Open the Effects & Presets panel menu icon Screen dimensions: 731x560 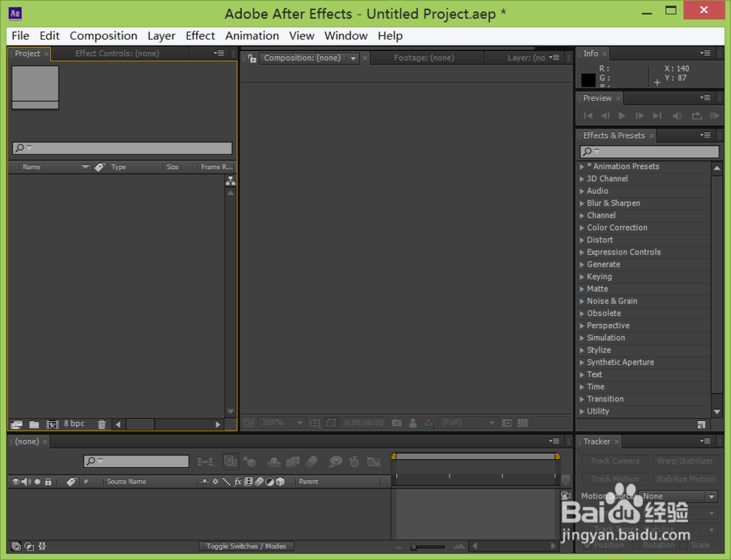(705, 135)
